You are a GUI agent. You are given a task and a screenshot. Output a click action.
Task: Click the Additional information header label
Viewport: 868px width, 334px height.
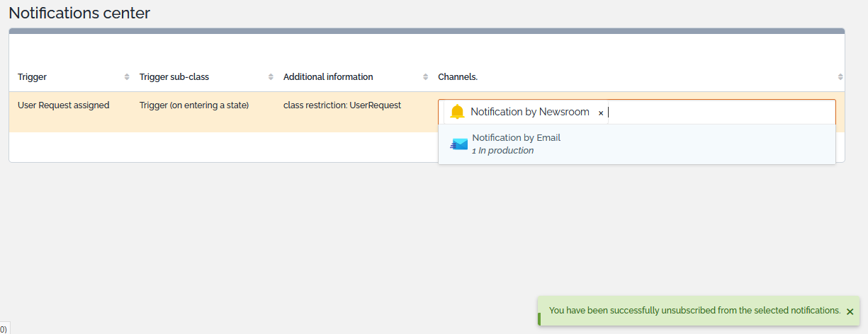327,76
